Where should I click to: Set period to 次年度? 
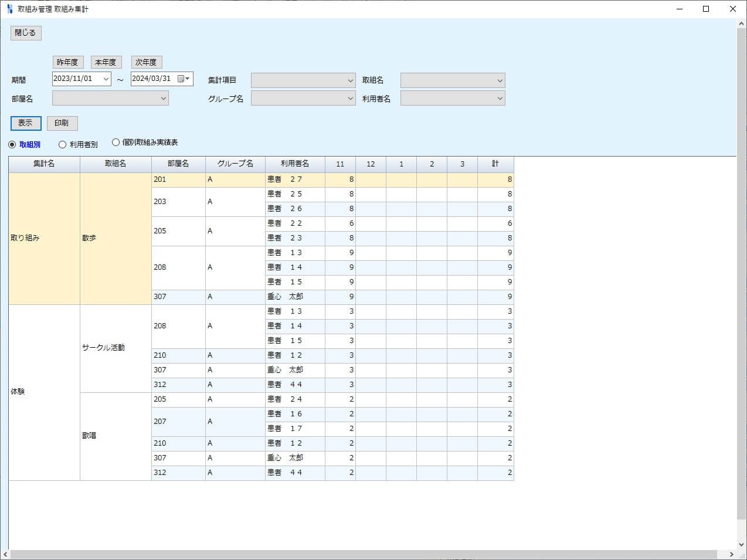tap(146, 62)
